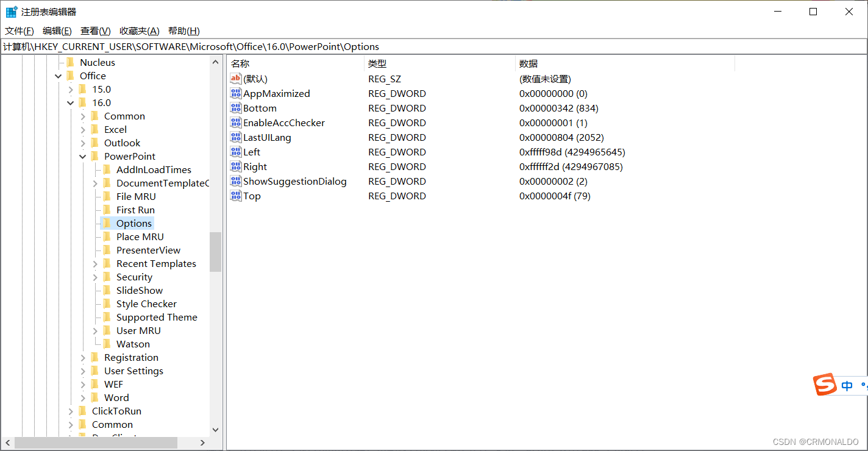Screen dimensions: 868x451
Task: Collapse the Office key
Action: [x=59, y=76]
